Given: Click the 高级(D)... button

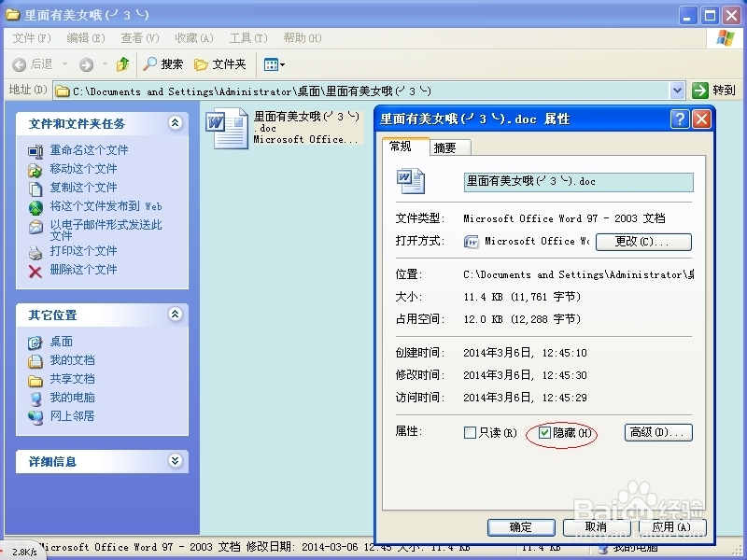Looking at the screenshot, I should [x=658, y=432].
